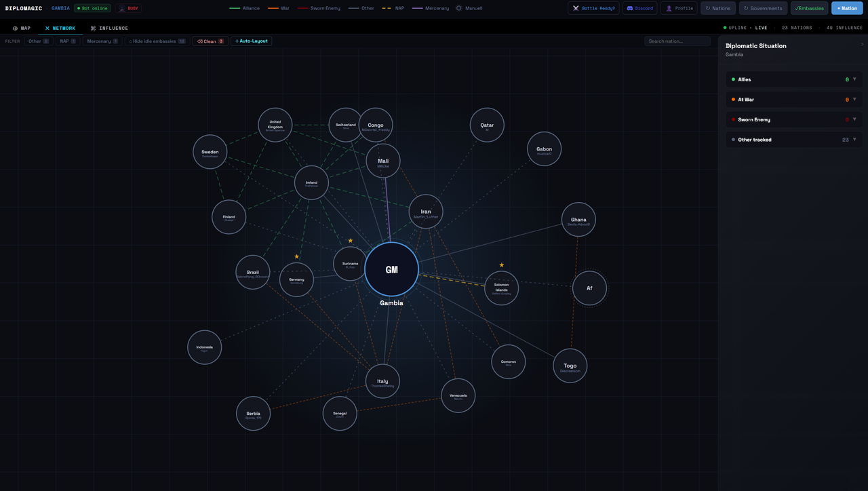
Task: Select the Serbia node
Action: [x=254, y=414]
